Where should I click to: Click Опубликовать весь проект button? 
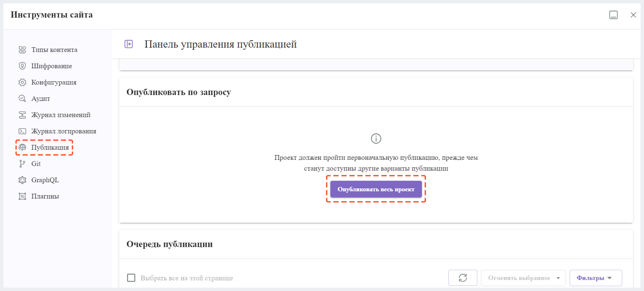pyautogui.click(x=376, y=189)
